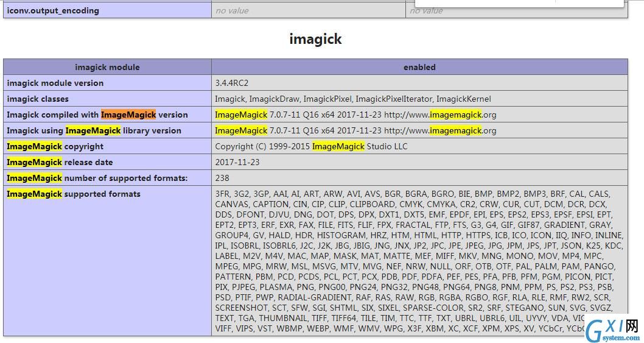The height and width of the screenshot is (343, 644).
Task: Click the 'imagick module' header cell
Action: point(107,67)
